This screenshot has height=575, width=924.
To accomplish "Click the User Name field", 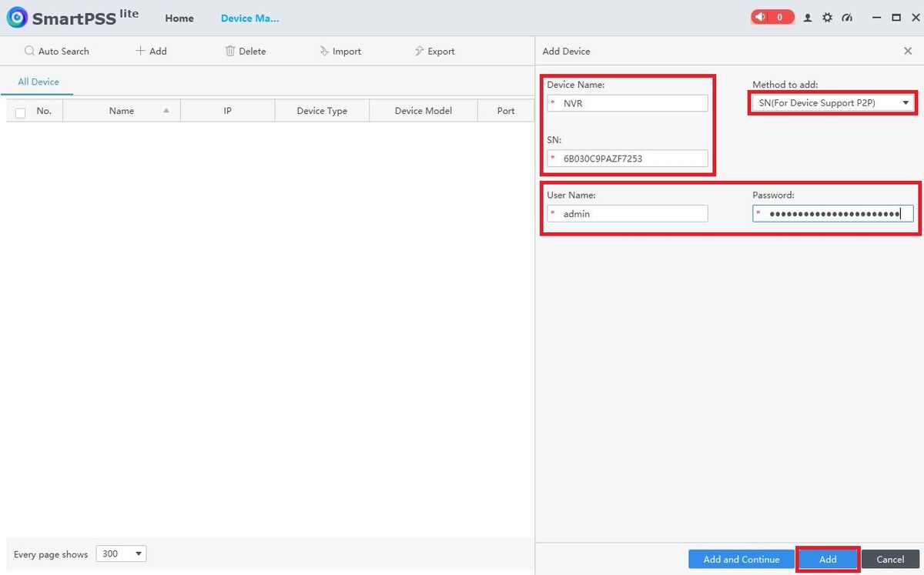I will pyautogui.click(x=628, y=214).
